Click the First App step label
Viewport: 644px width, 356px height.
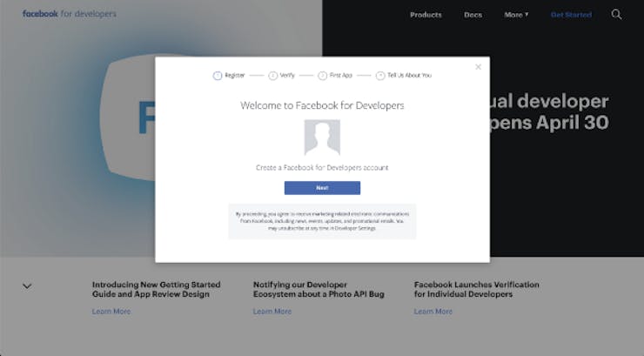341,75
